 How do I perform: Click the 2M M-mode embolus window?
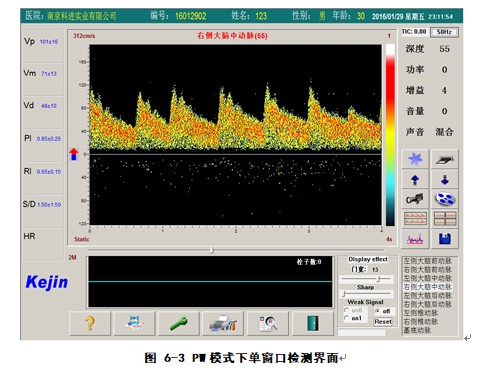click(210, 282)
